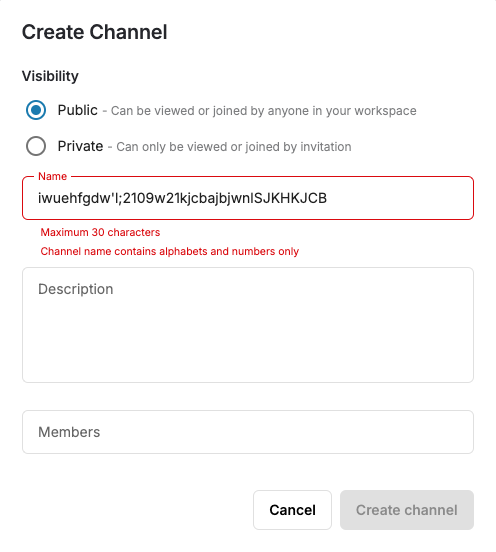This screenshot has height=552, width=496.
Task: Click the 'Description' placeholder text
Action: [x=76, y=289]
